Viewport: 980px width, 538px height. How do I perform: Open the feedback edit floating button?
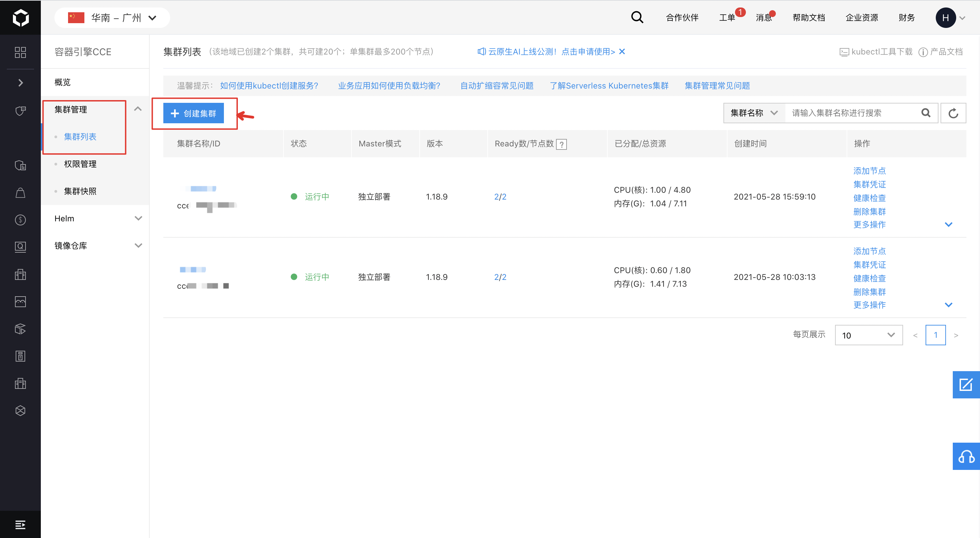pos(966,384)
